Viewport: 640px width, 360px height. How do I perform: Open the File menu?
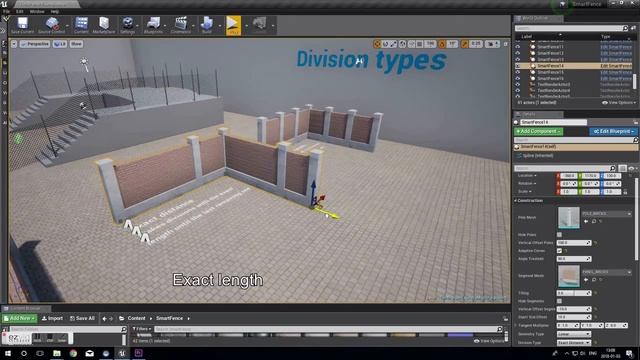click(7, 11)
